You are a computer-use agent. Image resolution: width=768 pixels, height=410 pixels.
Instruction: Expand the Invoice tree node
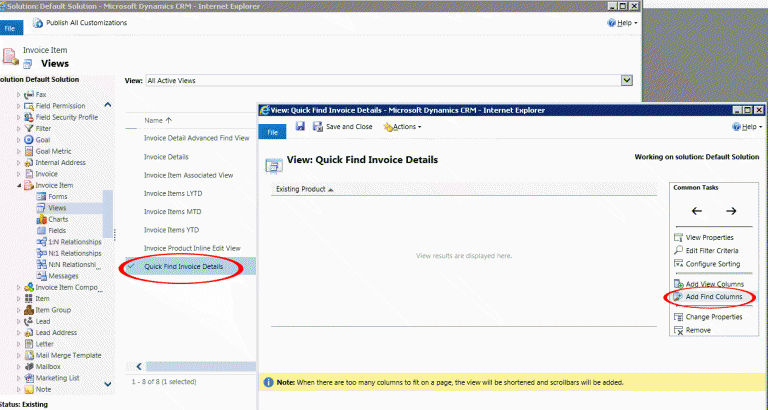[19, 174]
